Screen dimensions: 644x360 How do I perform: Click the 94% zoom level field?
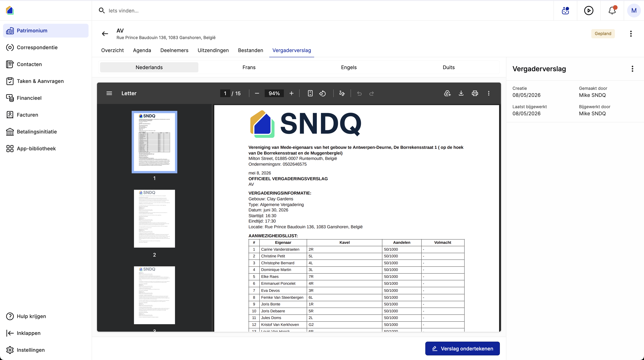pyautogui.click(x=274, y=93)
